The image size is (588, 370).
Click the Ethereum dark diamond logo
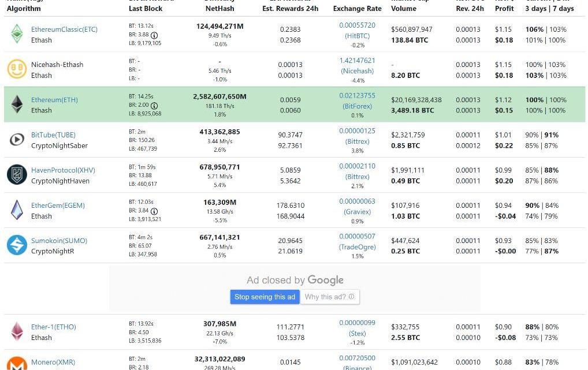tap(17, 104)
